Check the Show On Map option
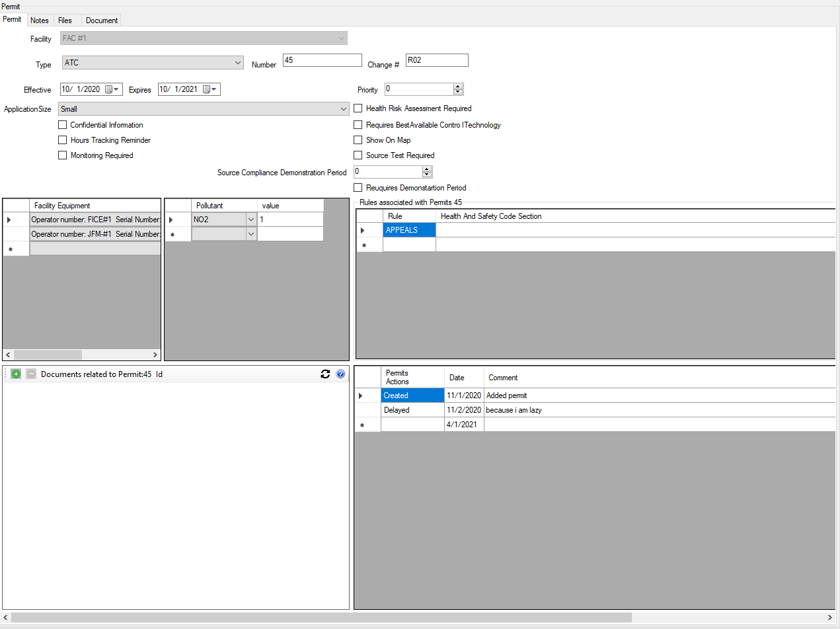Viewport: 840px width, 629px height. 358,140
